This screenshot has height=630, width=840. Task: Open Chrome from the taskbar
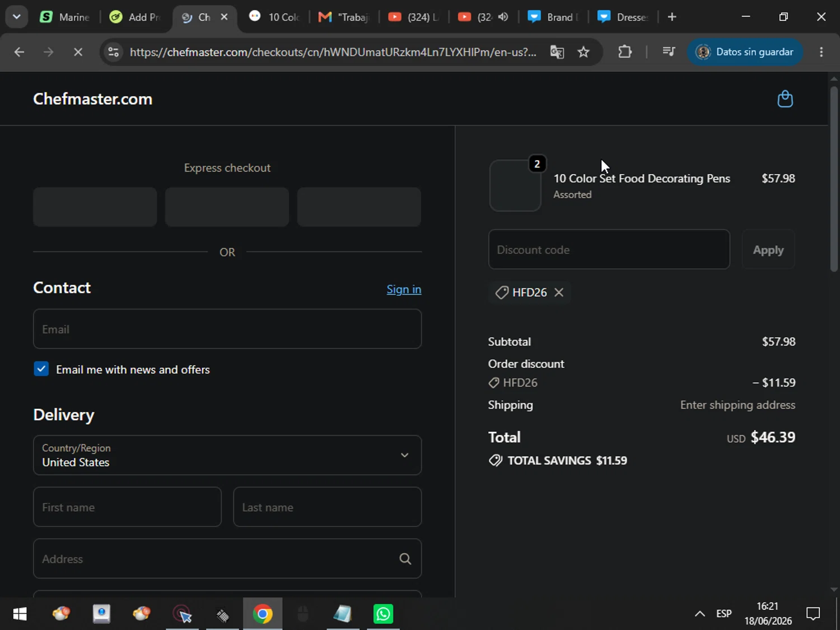[263, 614]
